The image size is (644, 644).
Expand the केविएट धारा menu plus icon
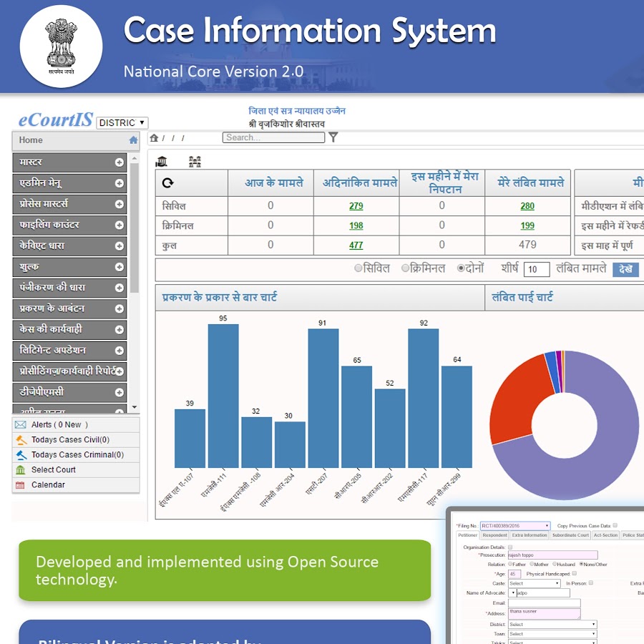click(119, 246)
